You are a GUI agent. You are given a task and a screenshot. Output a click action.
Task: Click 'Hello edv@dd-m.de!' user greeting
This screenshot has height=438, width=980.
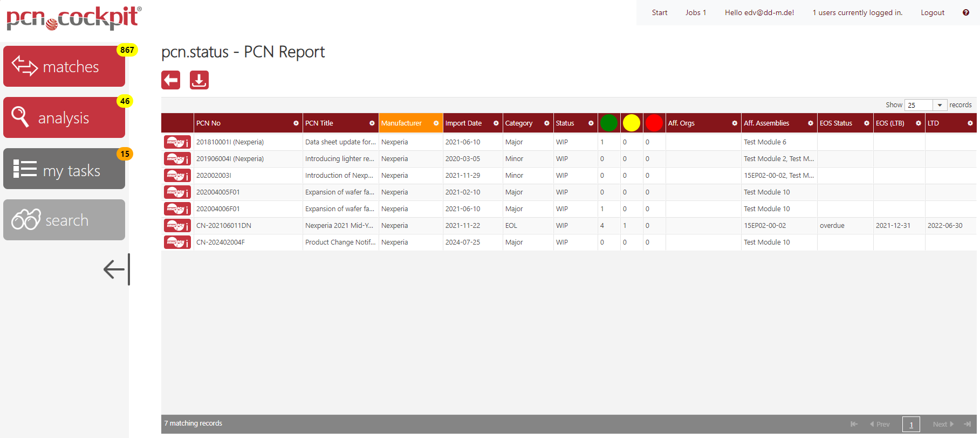coord(759,12)
